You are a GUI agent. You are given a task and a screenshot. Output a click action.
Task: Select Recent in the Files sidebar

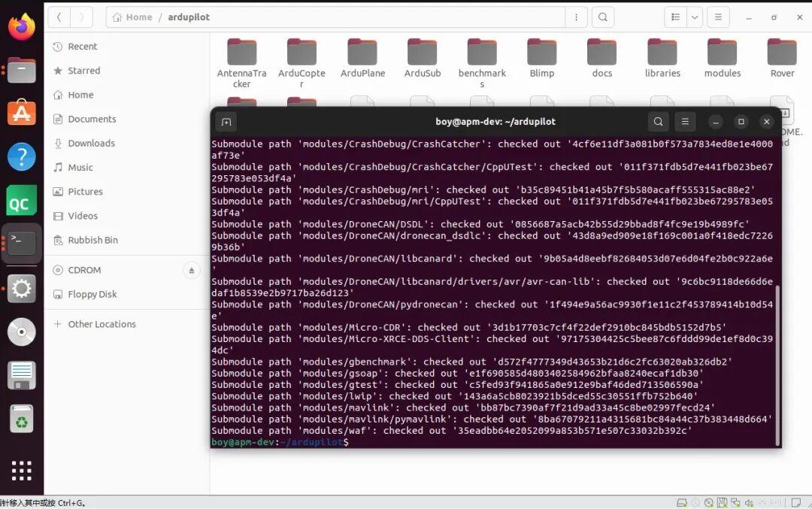coord(127,46)
